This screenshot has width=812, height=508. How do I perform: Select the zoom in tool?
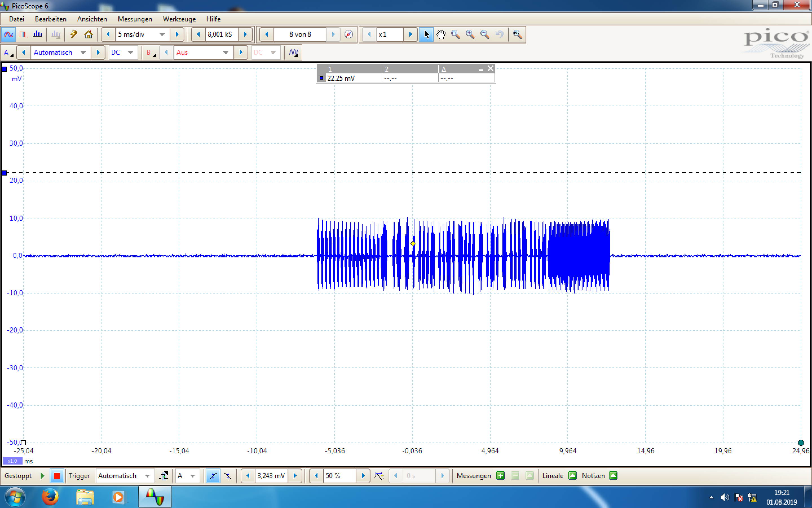(x=470, y=34)
